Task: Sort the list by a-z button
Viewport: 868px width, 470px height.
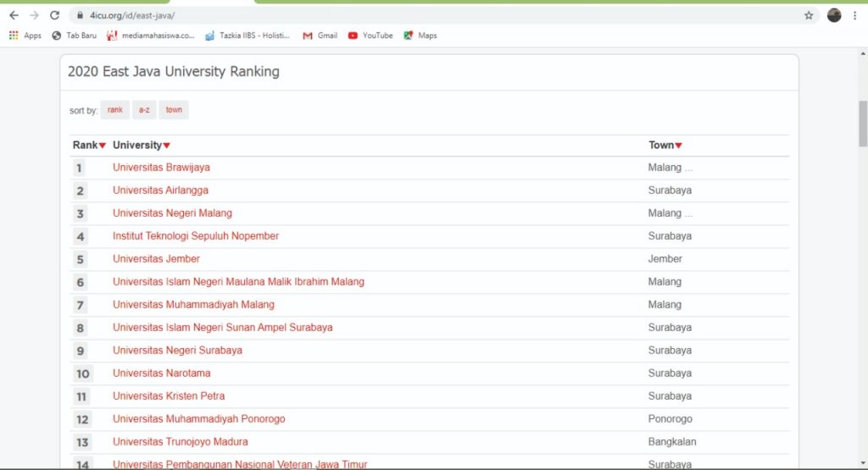Action: tap(144, 109)
